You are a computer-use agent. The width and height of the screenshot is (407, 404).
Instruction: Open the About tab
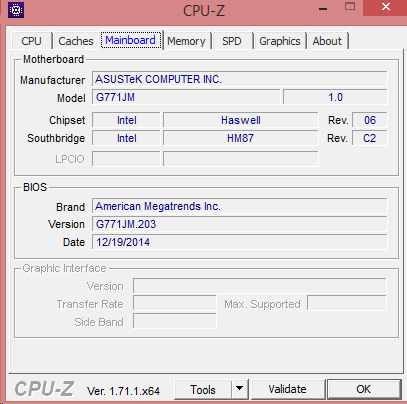(328, 41)
